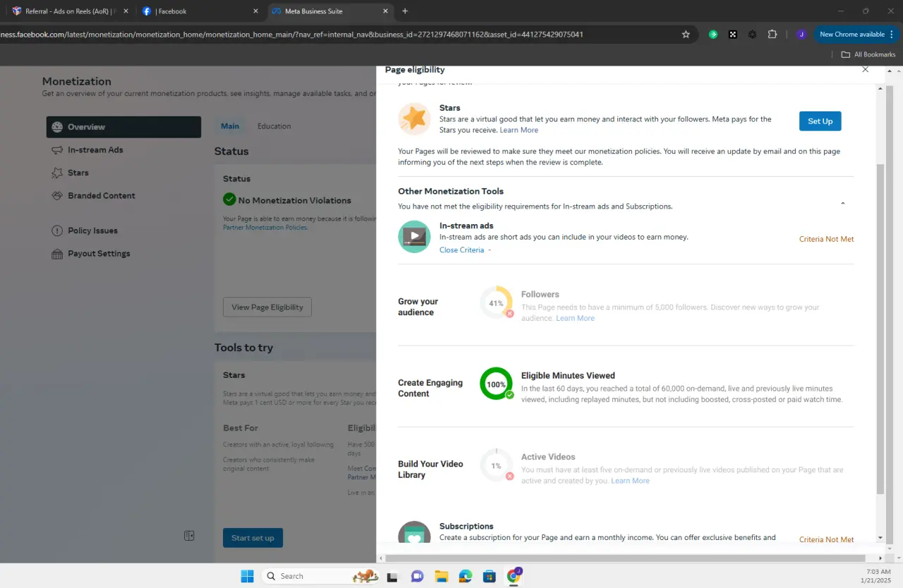This screenshot has width=903, height=588.
Task: Select the Meta Business Suite browser tab
Action: [x=330, y=11]
